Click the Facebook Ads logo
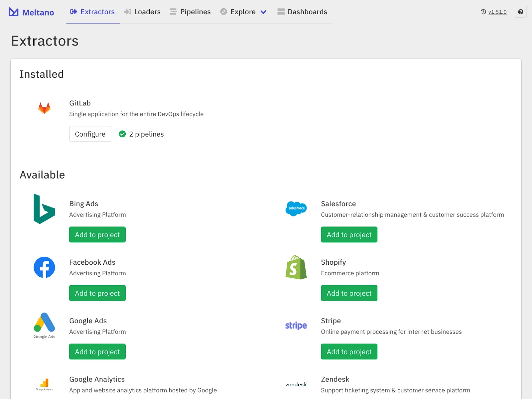 pyautogui.click(x=44, y=267)
